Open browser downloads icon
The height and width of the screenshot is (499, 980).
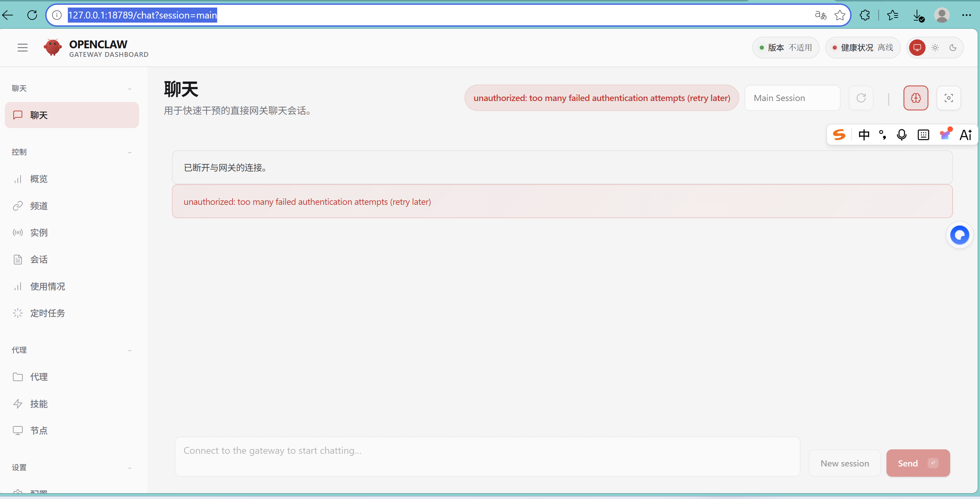[918, 16]
